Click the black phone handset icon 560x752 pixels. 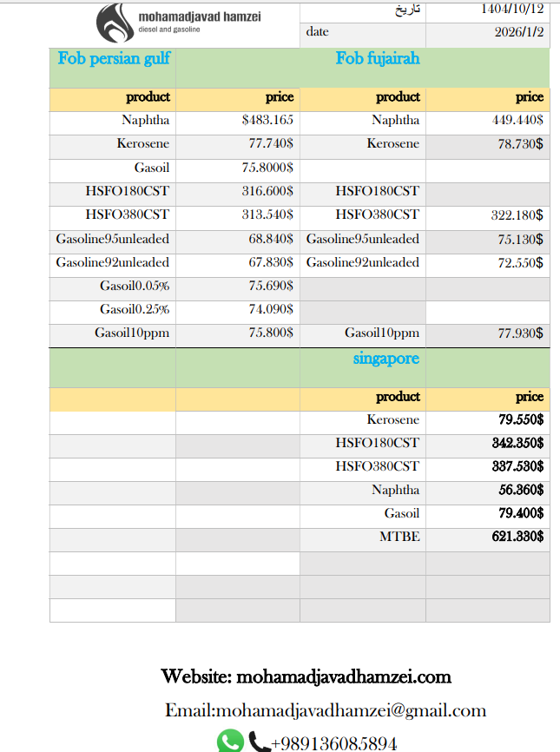click(259, 742)
